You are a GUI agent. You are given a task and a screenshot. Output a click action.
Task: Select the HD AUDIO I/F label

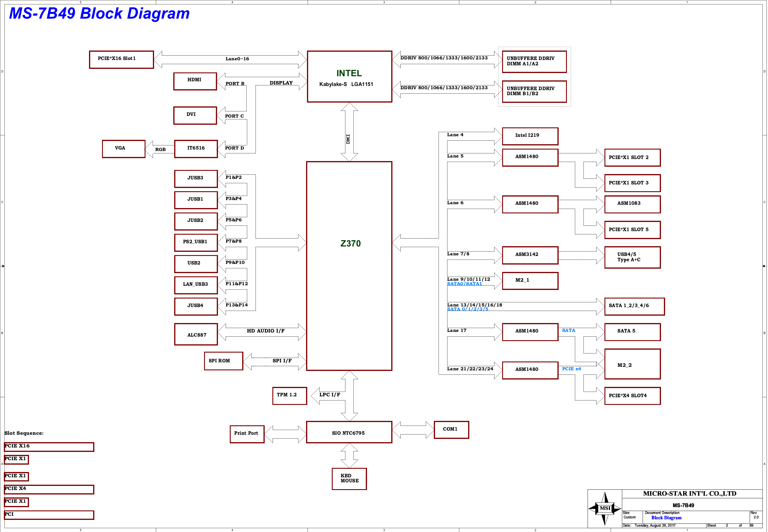point(266,331)
